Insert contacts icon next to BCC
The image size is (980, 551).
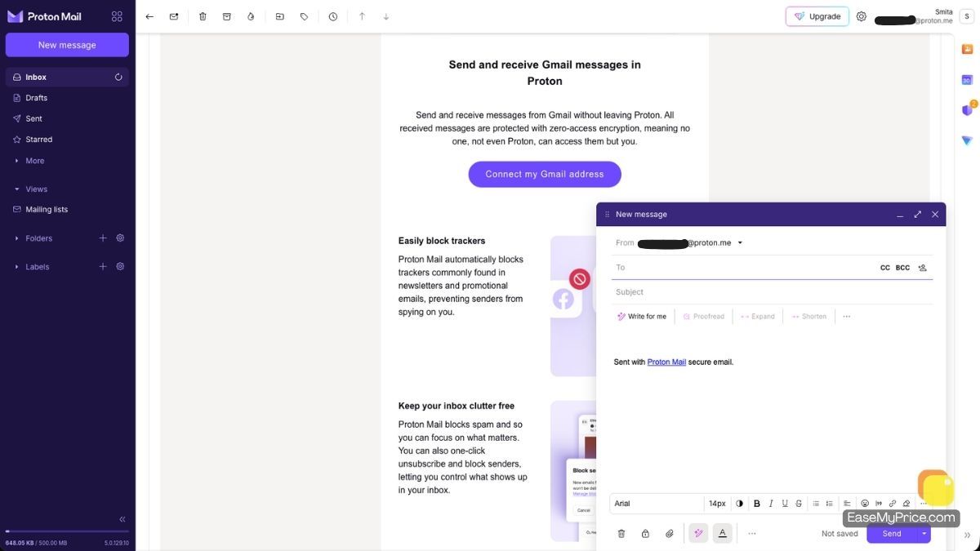click(x=923, y=268)
